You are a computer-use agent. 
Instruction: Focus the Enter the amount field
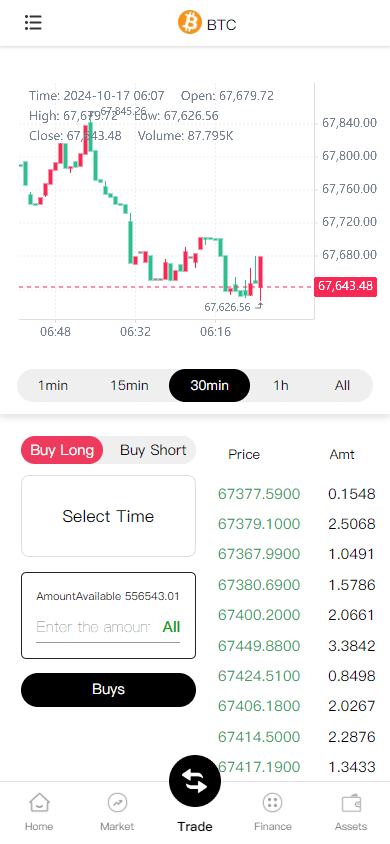93,627
